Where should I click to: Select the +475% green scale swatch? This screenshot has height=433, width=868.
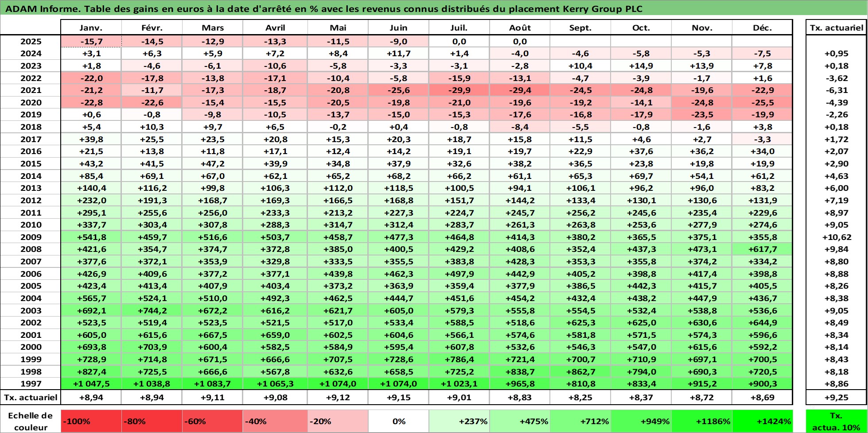pos(520,421)
